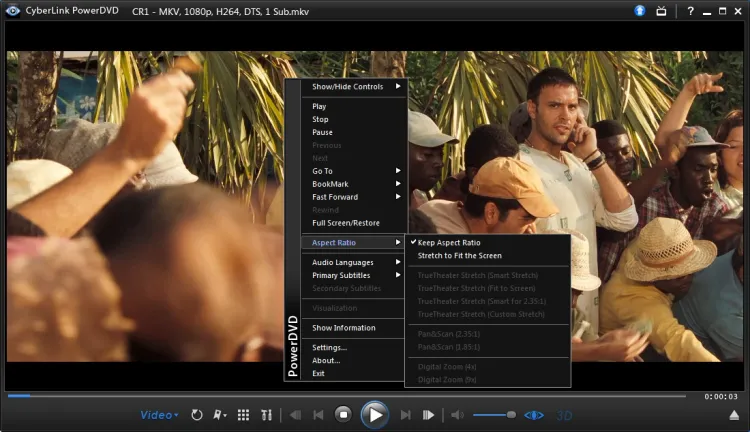Open help with the question mark icon
The height and width of the screenshot is (432, 750).
[690, 11]
